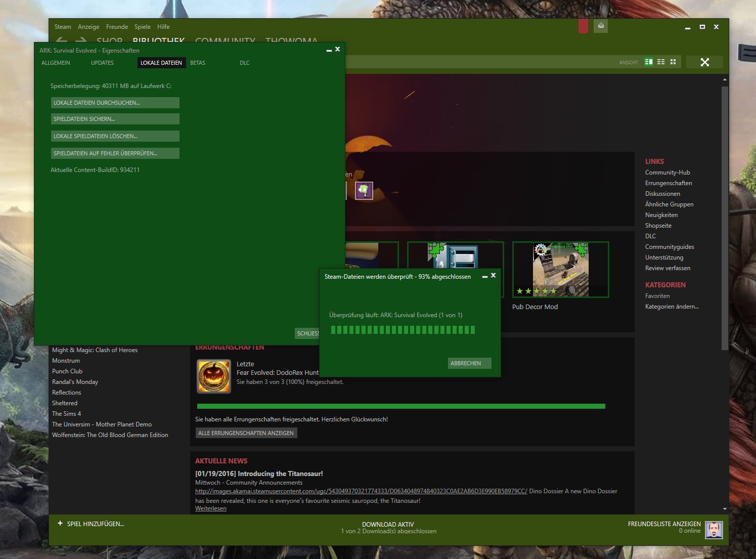
Task: Switch library to list view icon
Action: (x=661, y=62)
